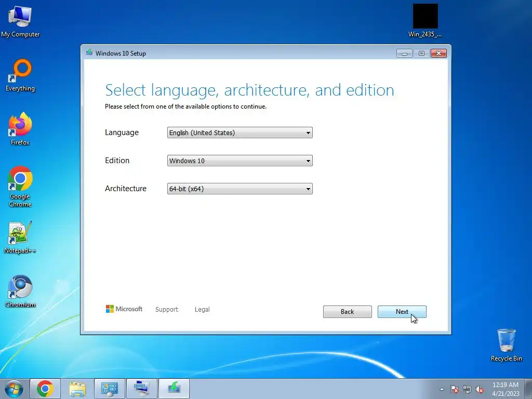Screen dimensions: 532x399
Task: Open the muted volume tray icon
Action: click(x=480, y=389)
